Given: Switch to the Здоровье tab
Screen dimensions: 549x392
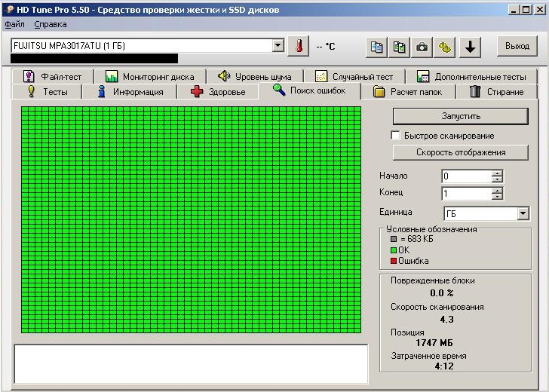Looking at the screenshot, I should tap(218, 92).
